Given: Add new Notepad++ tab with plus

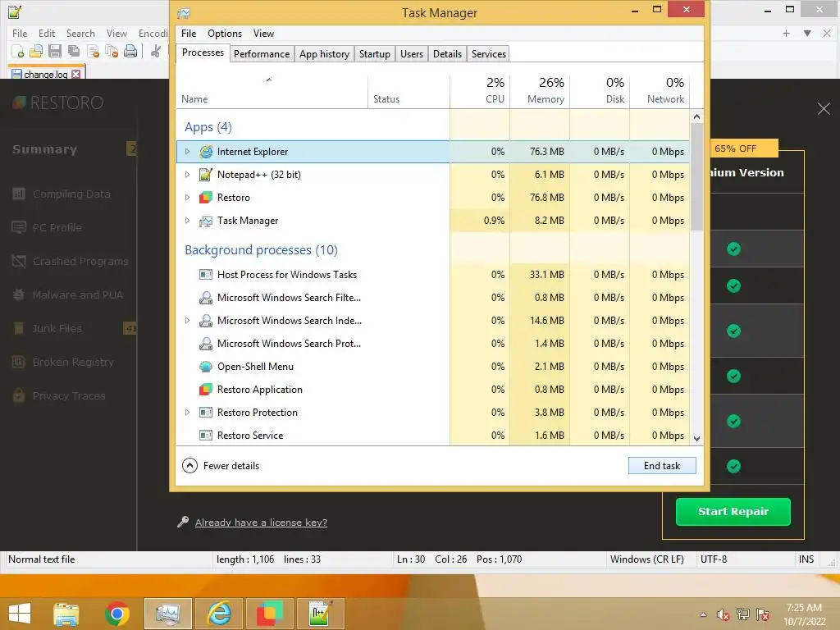Looking at the screenshot, I should click(786, 33).
